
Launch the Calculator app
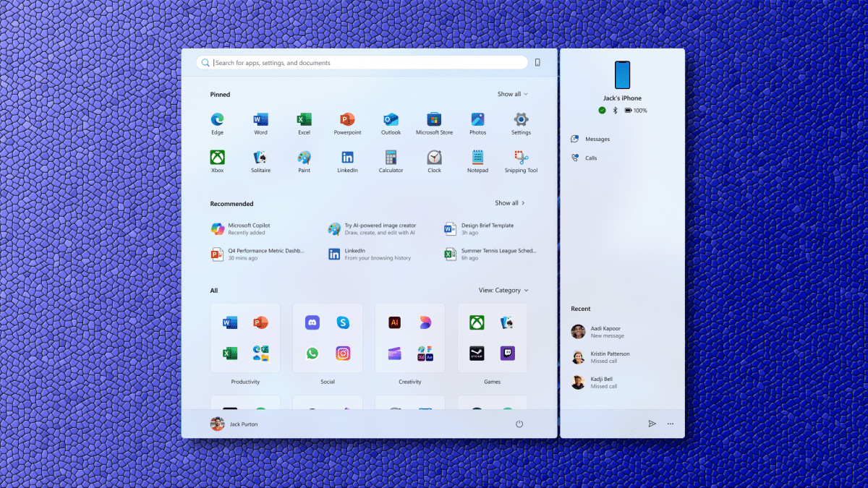[391, 159]
